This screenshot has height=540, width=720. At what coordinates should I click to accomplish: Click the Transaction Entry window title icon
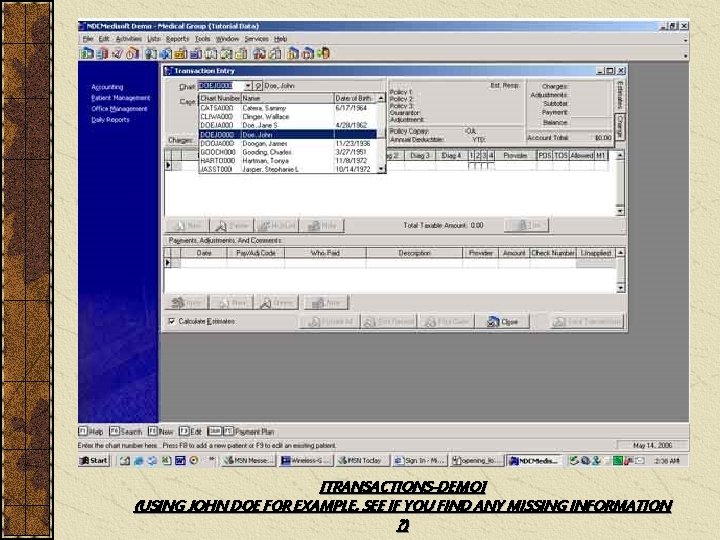(168, 71)
